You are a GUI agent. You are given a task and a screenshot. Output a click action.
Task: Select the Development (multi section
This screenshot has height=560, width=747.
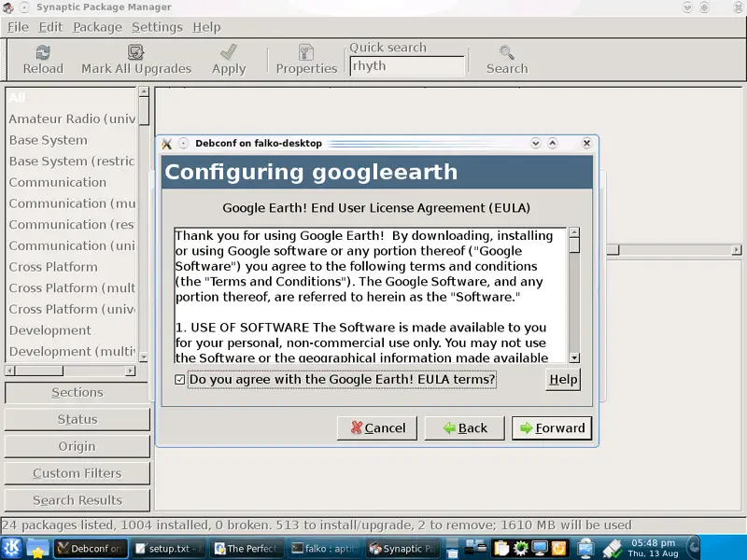click(72, 352)
